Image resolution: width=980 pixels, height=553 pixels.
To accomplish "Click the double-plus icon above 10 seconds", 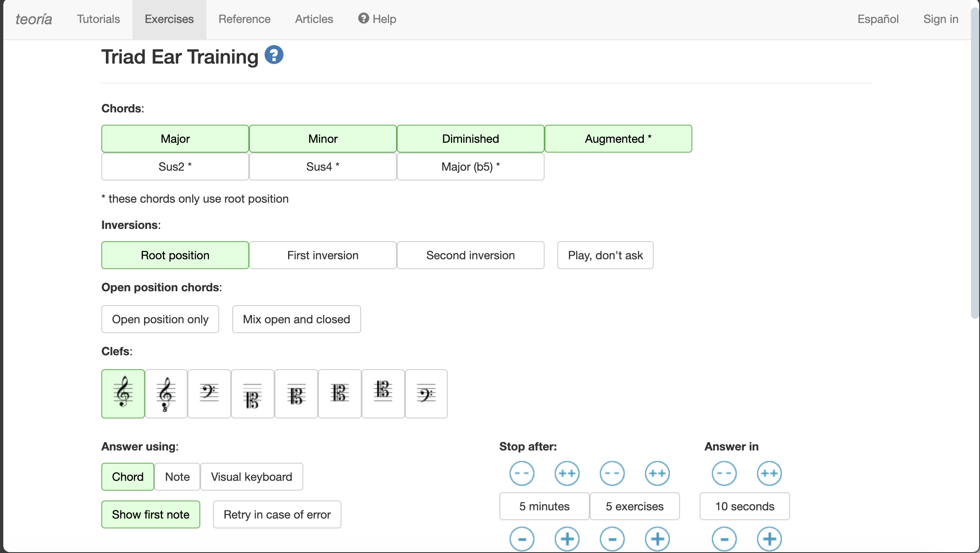I will [x=769, y=473].
